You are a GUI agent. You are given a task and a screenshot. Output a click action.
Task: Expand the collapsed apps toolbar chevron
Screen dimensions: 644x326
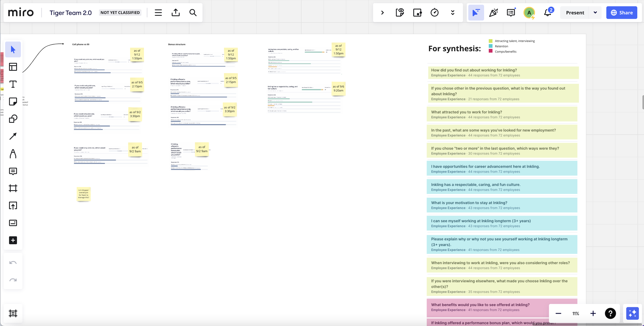click(x=383, y=13)
